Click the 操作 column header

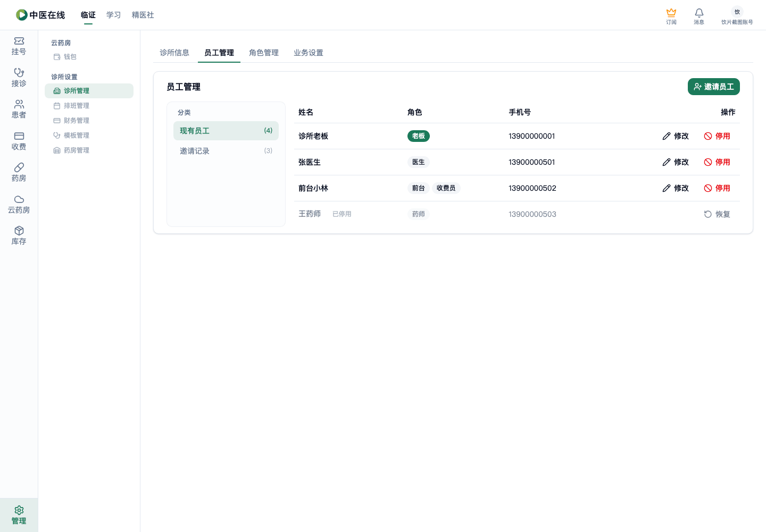[728, 112]
